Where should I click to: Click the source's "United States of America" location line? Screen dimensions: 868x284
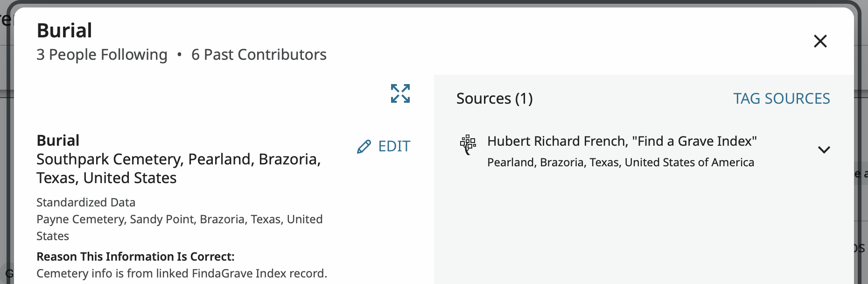coord(620,162)
